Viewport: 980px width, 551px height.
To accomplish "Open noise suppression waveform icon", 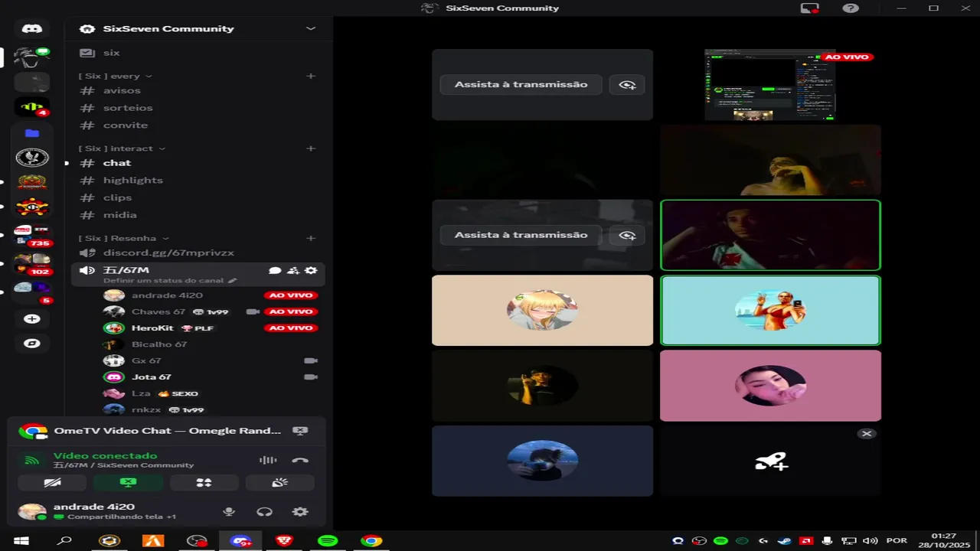I will pyautogui.click(x=268, y=460).
